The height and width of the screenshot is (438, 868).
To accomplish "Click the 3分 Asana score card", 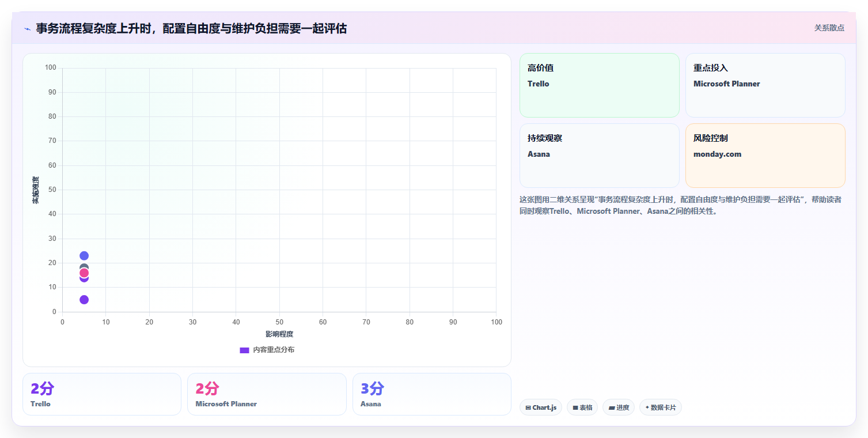I will tap(432, 394).
